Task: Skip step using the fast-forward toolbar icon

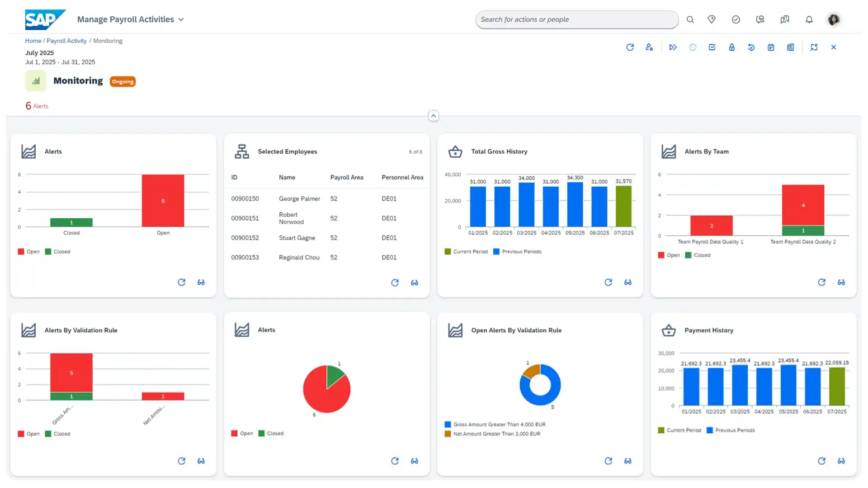Action: [x=673, y=47]
